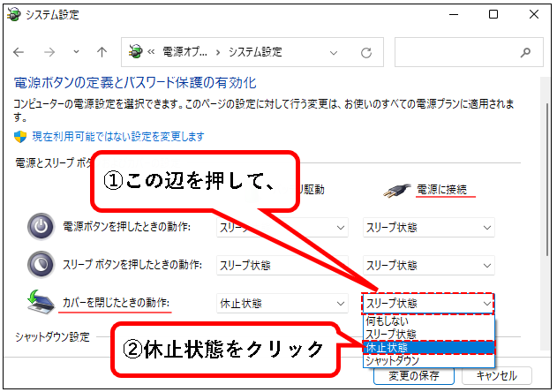Click inside the search box
Viewport: 557px width, 392px height.
click(x=469, y=52)
